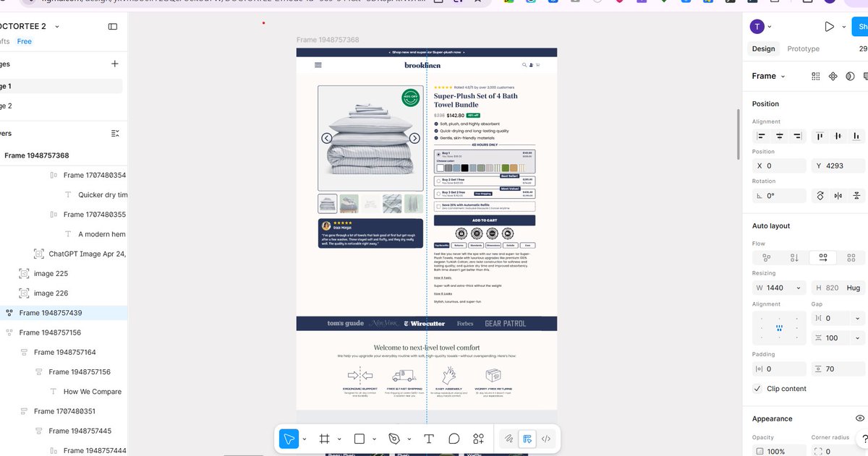
Task: Select the Move tool in bottom toolbar
Action: (x=289, y=439)
